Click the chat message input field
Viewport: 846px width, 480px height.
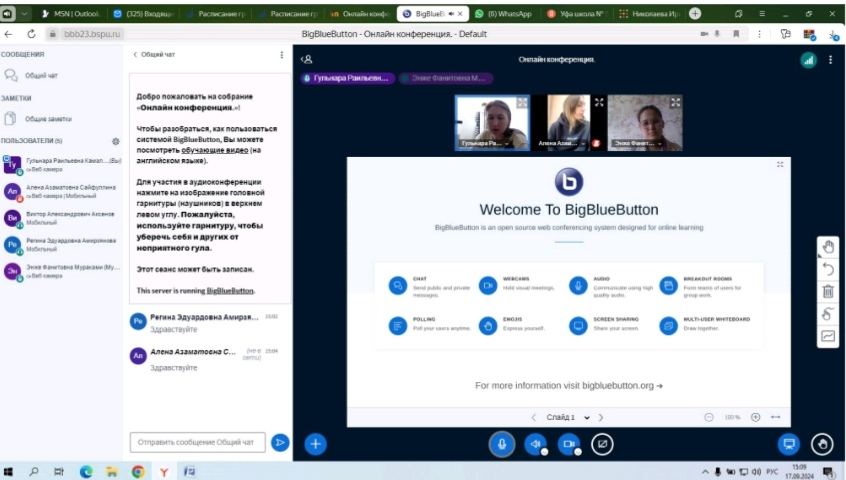pyautogui.click(x=198, y=441)
